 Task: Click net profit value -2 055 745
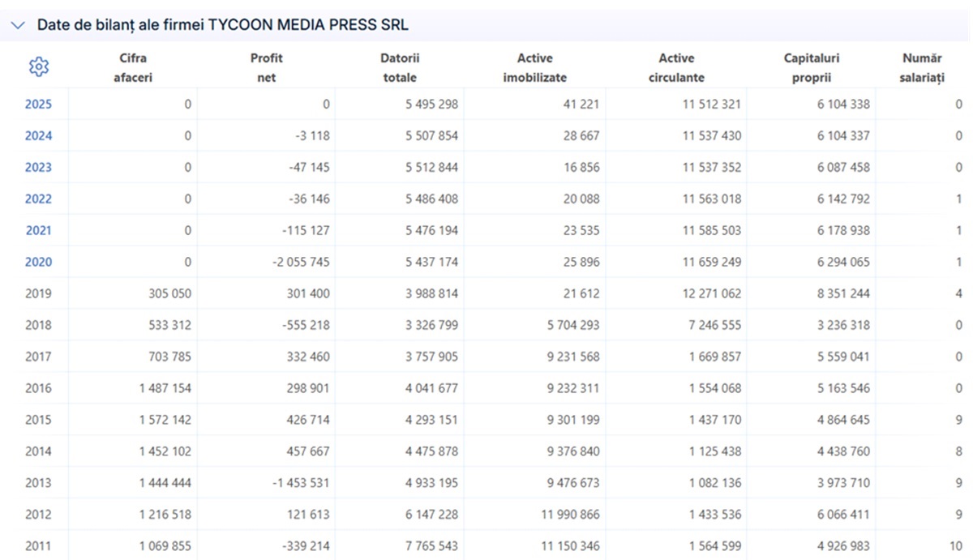coord(300,262)
